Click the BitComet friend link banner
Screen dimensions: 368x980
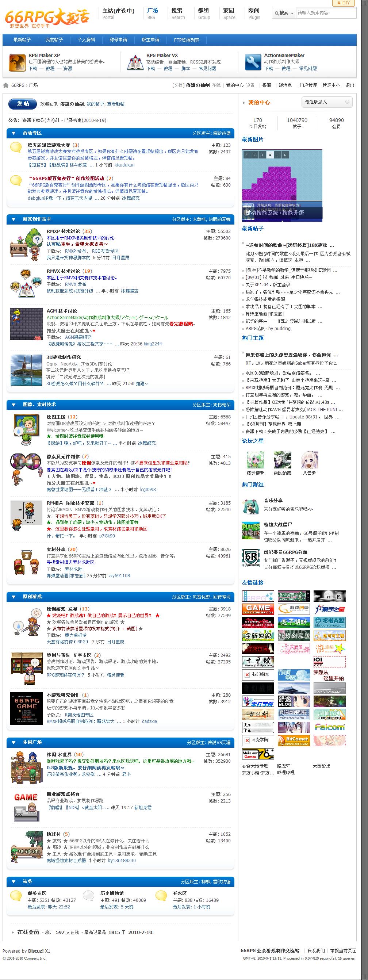click(x=294, y=740)
